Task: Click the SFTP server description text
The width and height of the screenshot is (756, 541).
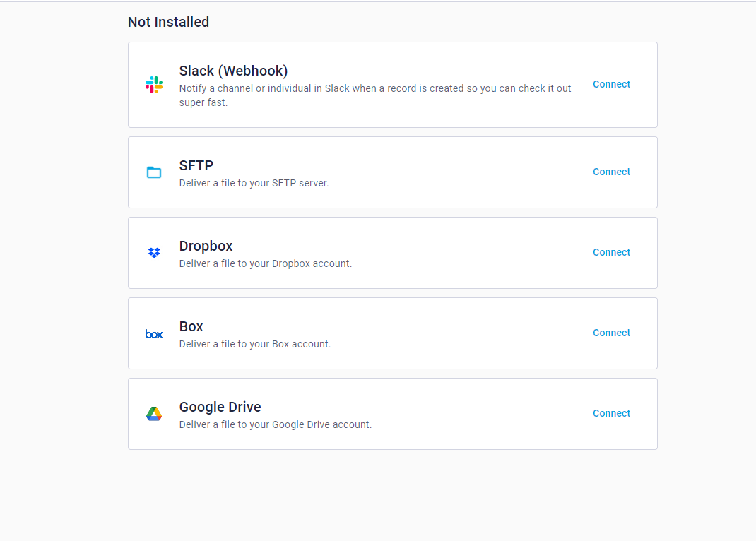Action: (x=254, y=183)
